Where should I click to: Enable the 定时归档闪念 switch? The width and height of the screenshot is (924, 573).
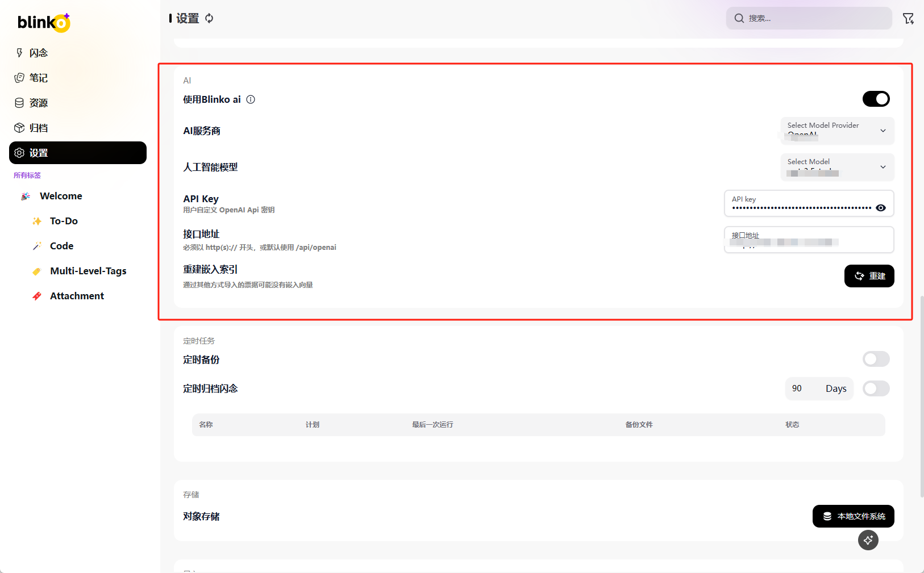(x=876, y=388)
